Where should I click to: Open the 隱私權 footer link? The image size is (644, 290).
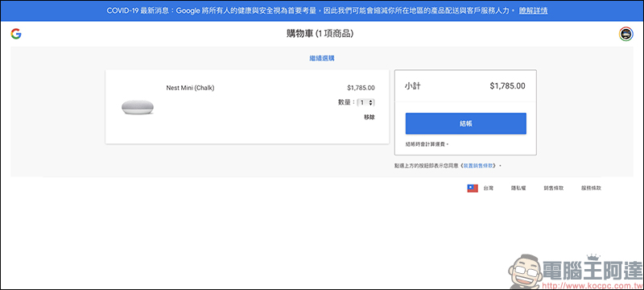pyautogui.click(x=518, y=188)
